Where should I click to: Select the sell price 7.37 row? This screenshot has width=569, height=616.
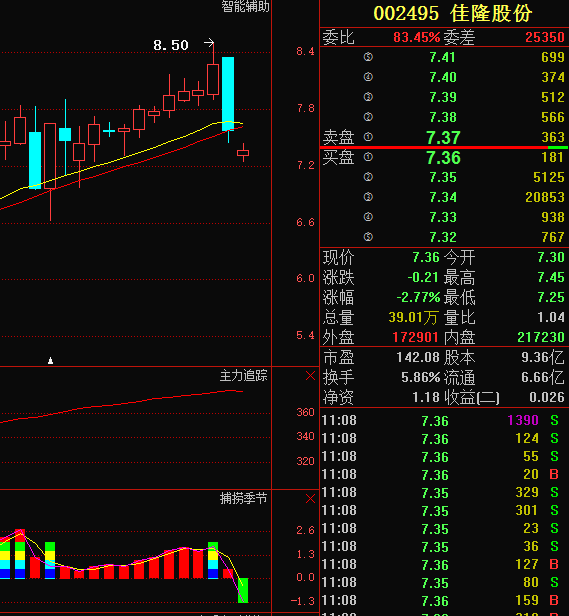tap(444, 137)
